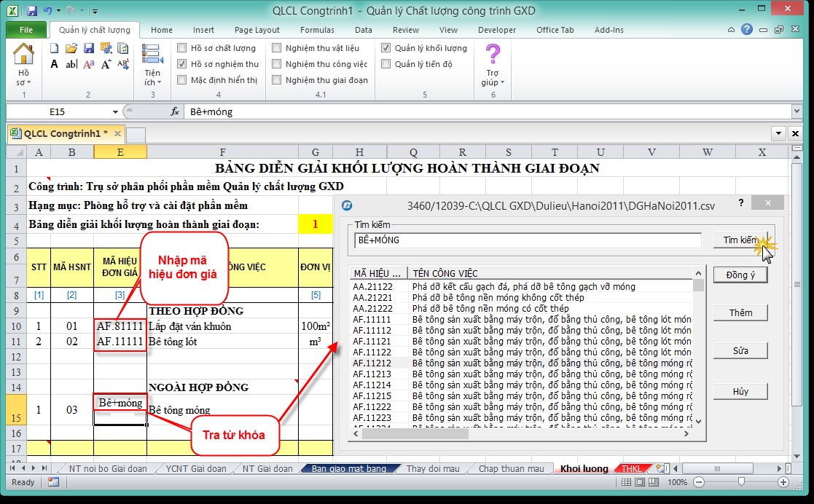Open the THKL sheet tab
The image size is (814, 504).
631,468
